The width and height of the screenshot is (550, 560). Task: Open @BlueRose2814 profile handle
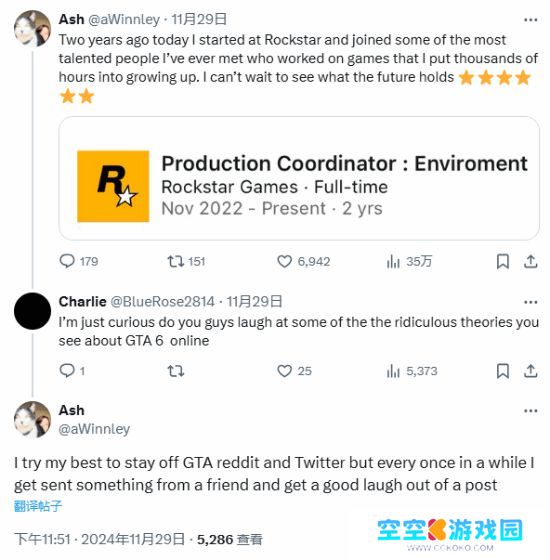(x=162, y=302)
